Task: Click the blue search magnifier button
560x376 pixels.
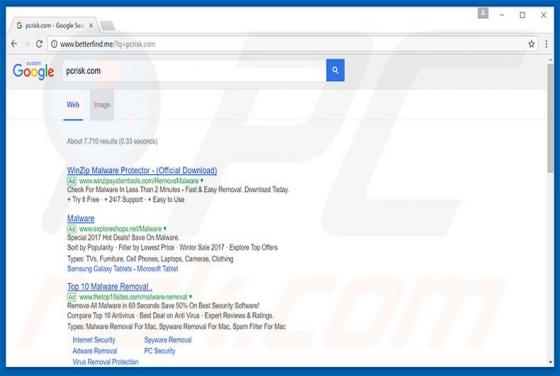Action: coord(335,70)
